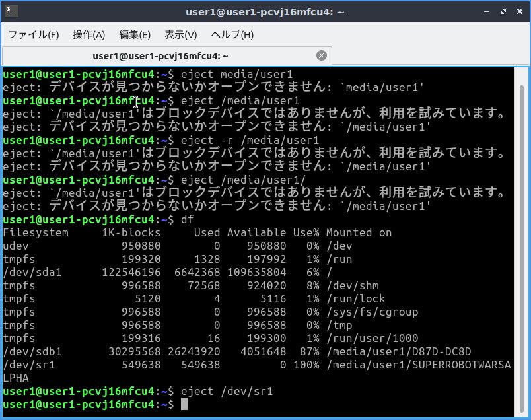Click the '/sys/fs/cgroup' mount path

point(372,312)
